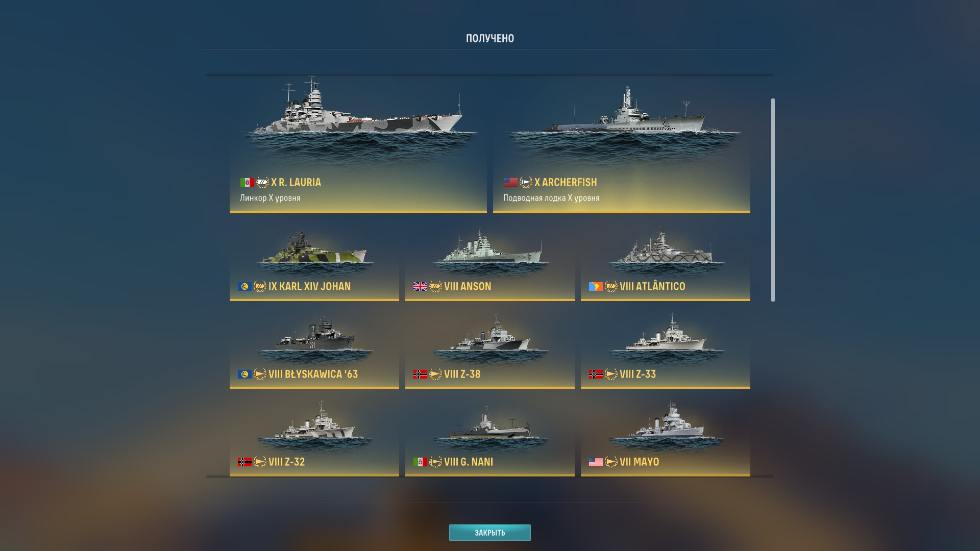Click the ЗАКРЫТЬ button

490,533
